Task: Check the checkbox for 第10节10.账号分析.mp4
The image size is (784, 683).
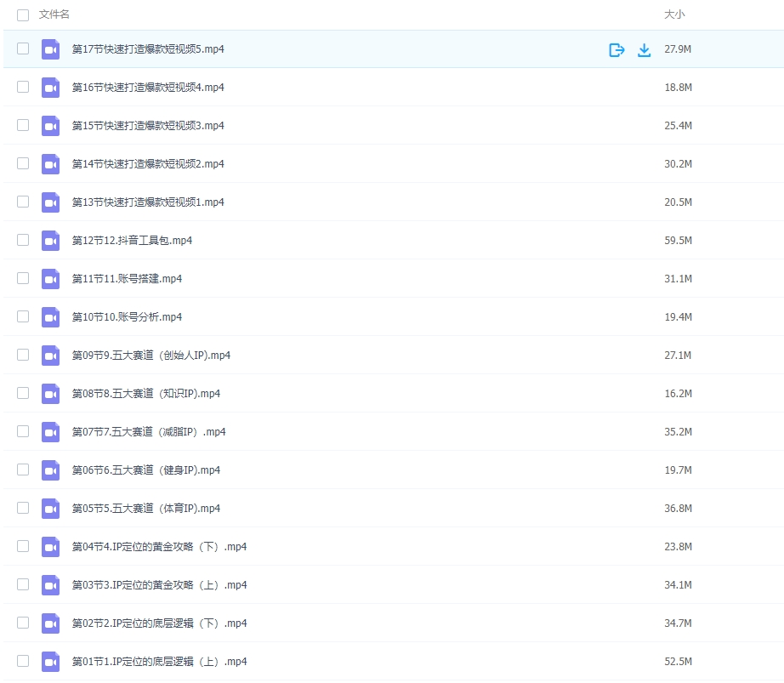Action: coord(23,316)
